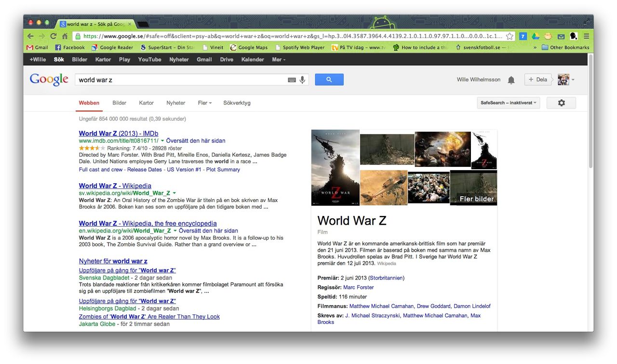This screenshot has height=364, width=617.
Task: Open the 'Fler bilder' thumbnail
Action: coord(473,188)
